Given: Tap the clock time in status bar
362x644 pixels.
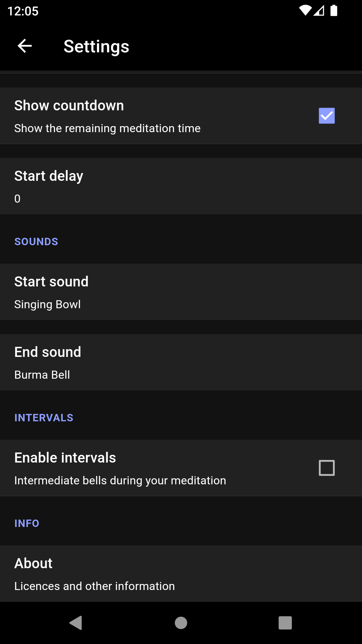Looking at the screenshot, I should tap(23, 11).
